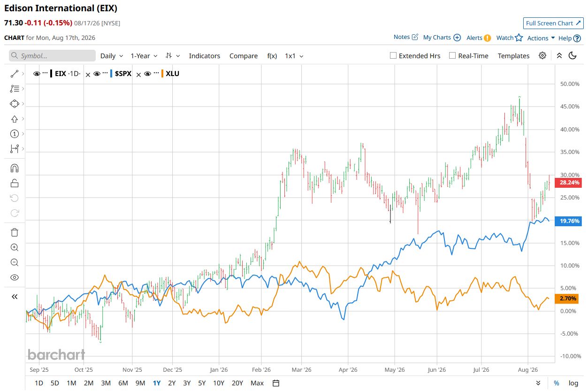Click the Alerts link
588x391 pixels.
474,38
